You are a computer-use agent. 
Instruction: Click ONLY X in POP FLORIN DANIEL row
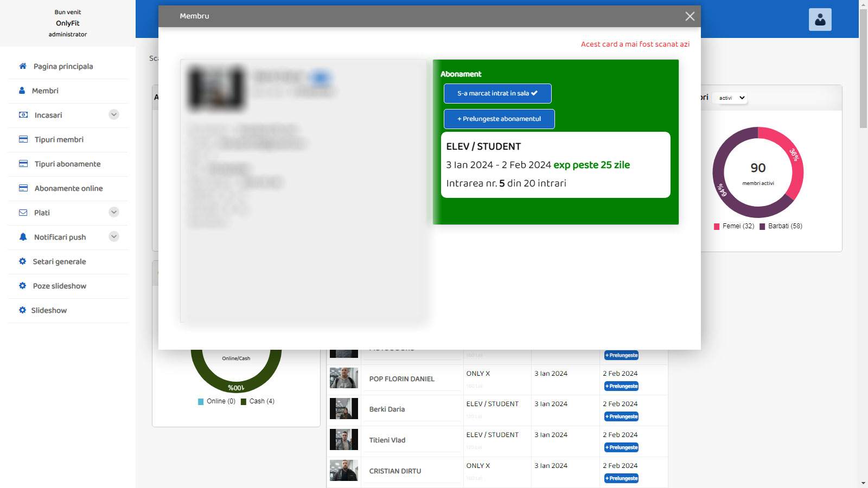(x=478, y=374)
